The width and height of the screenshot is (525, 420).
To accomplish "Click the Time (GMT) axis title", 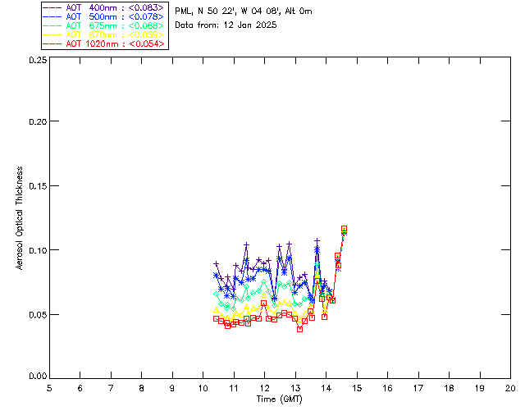I will (x=280, y=399).
